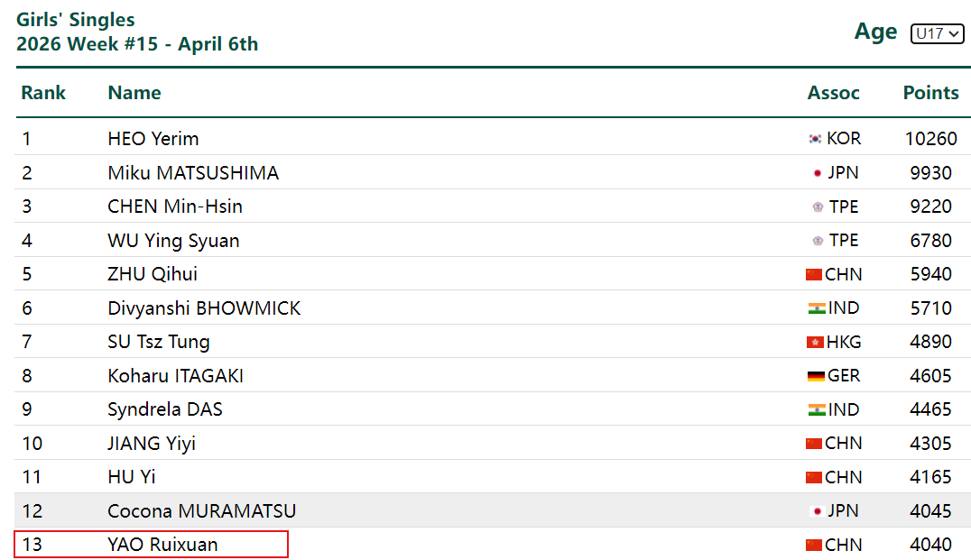971x560 pixels.
Task: Click Koharu ITAGAKI name
Action: 175,376
